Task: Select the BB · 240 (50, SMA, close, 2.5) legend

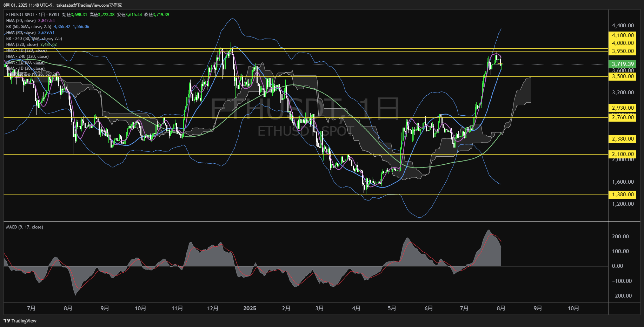Action: click(34, 39)
